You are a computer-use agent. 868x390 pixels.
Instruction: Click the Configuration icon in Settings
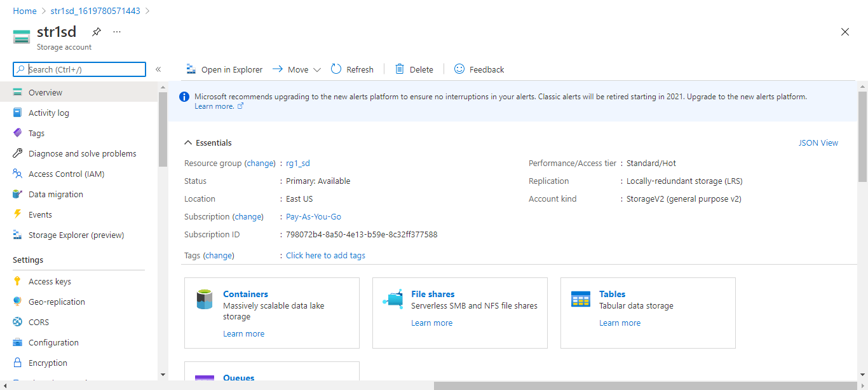18,342
